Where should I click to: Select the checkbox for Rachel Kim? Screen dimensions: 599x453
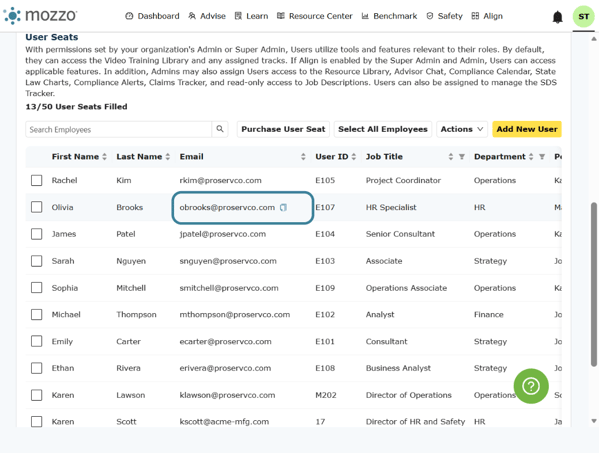click(37, 180)
